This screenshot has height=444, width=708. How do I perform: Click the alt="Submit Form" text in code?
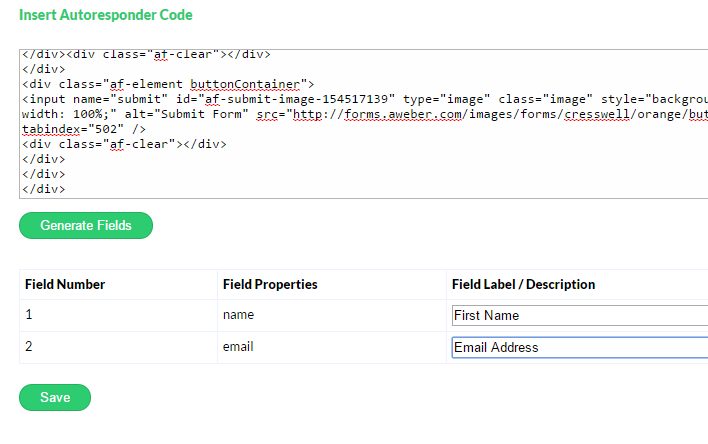186,114
